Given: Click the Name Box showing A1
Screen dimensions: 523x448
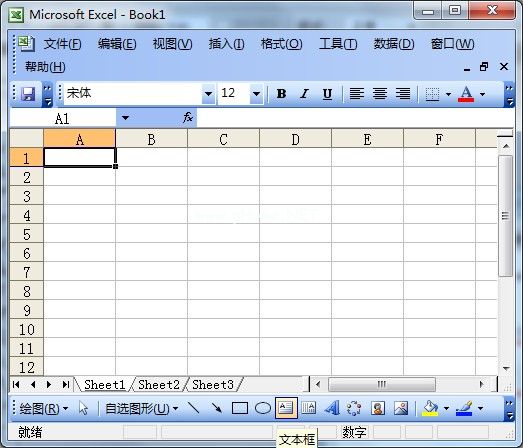Looking at the screenshot, I should (x=63, y=118).
